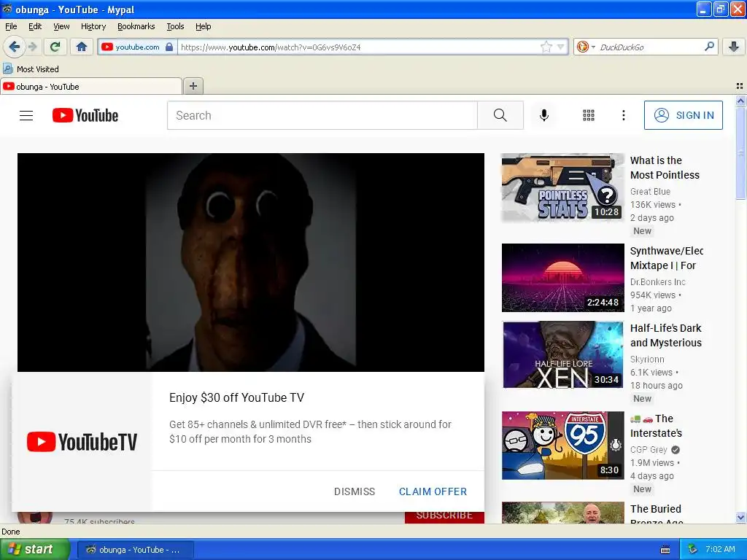Click CLAIM OFFER for YouTube TV
Screen dimensions: 747x560
tap(433, 491)
